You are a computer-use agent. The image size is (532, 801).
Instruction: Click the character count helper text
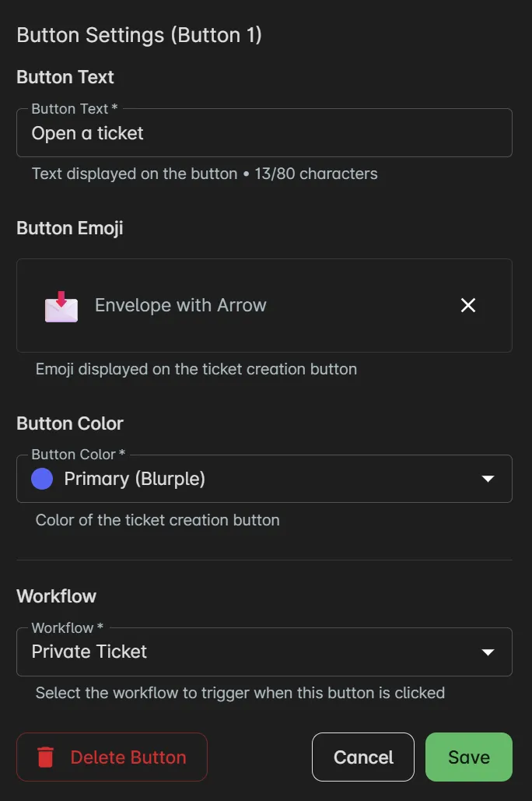click(x=205, y=173)
